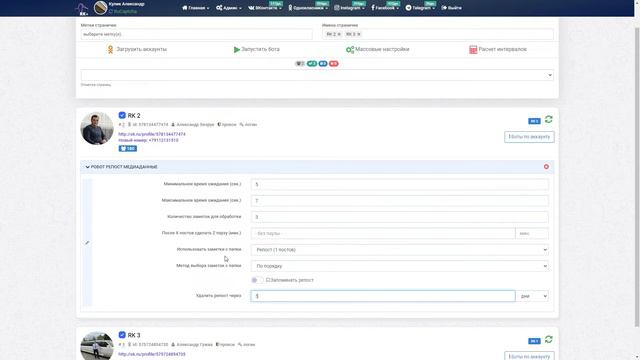The height and width of the screenshot is (360, 640).
Task: Toggle the Запоминать репост switch
Action: (257, 280)
